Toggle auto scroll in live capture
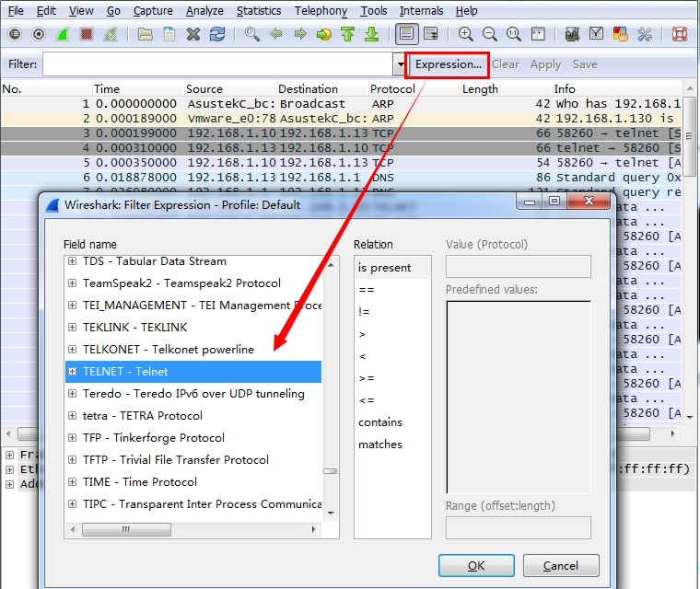Screen dimensions: 700x589 430,34
